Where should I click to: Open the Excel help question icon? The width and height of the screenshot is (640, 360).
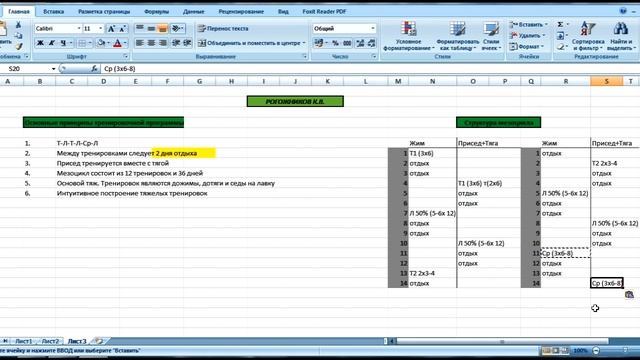click(623, 11)
